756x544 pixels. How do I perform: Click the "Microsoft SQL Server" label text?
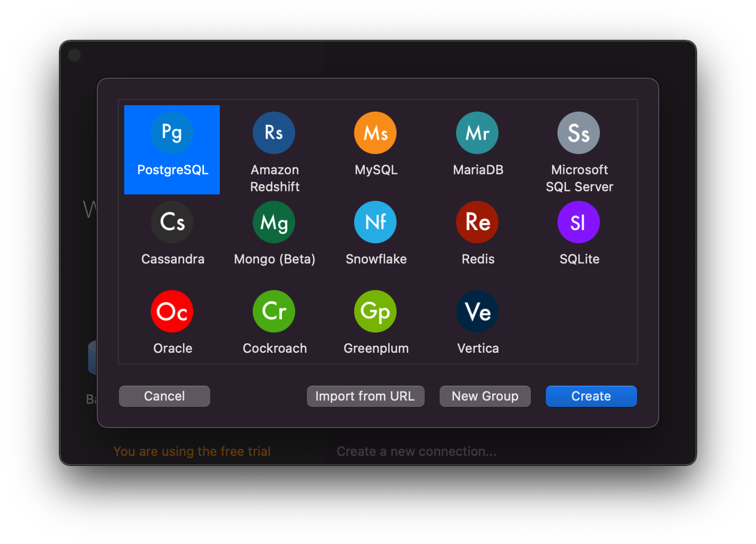pos(580,178)
